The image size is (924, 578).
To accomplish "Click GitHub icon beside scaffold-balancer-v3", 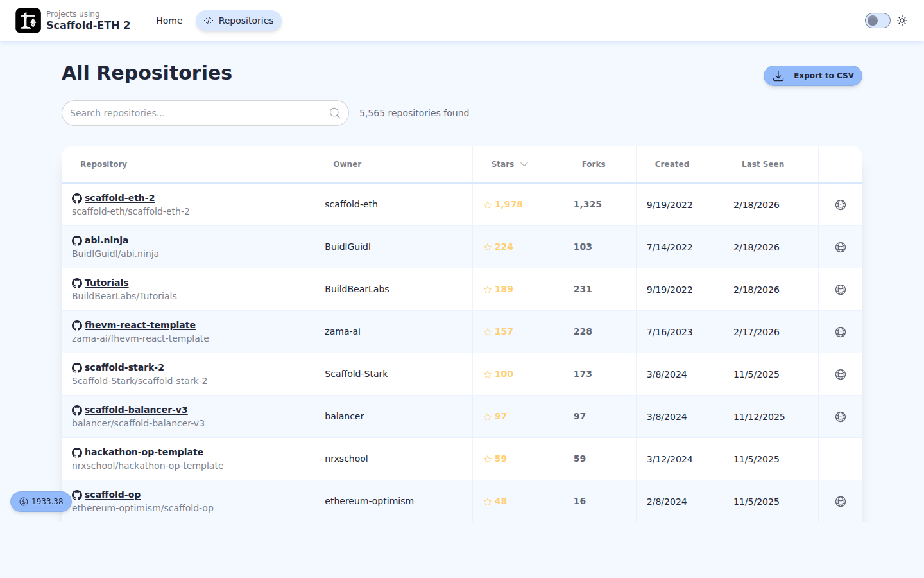I will click(x=77, y=410).
